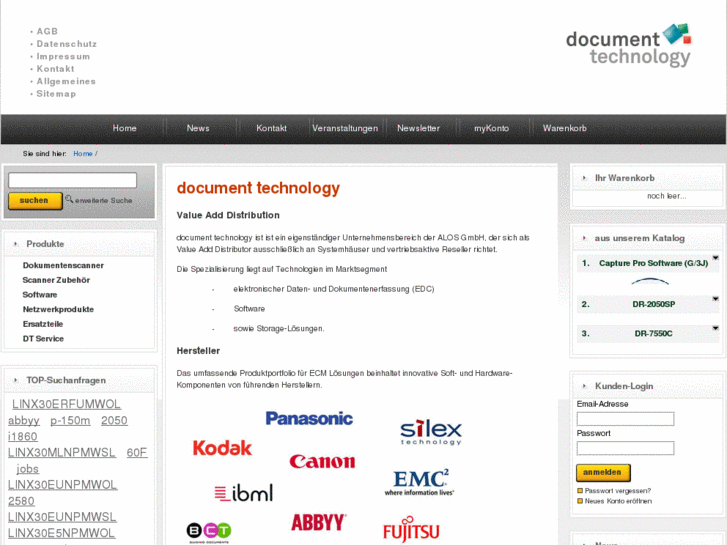The width and height of the screenshot is (727, 545).
Task: Click the document technology logo
Action: [x=628, y=45]
